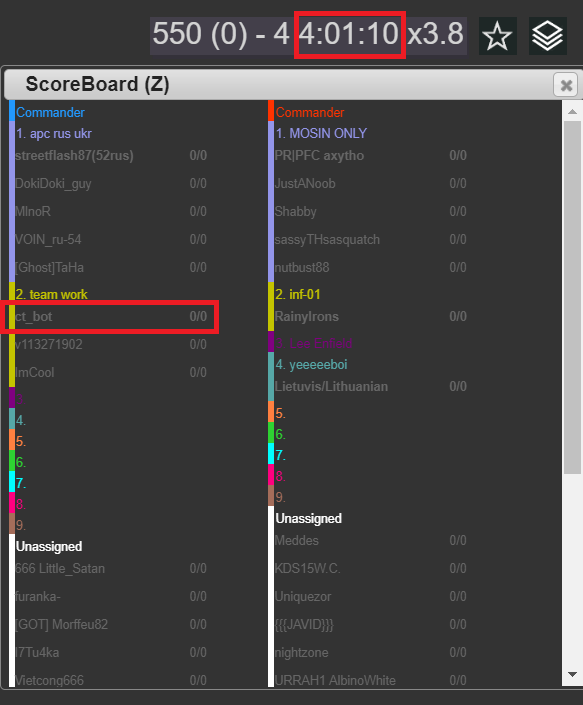This screenshot has width=583, height=705.
Task: Click the star favorite icon
Action: [498, 36]
